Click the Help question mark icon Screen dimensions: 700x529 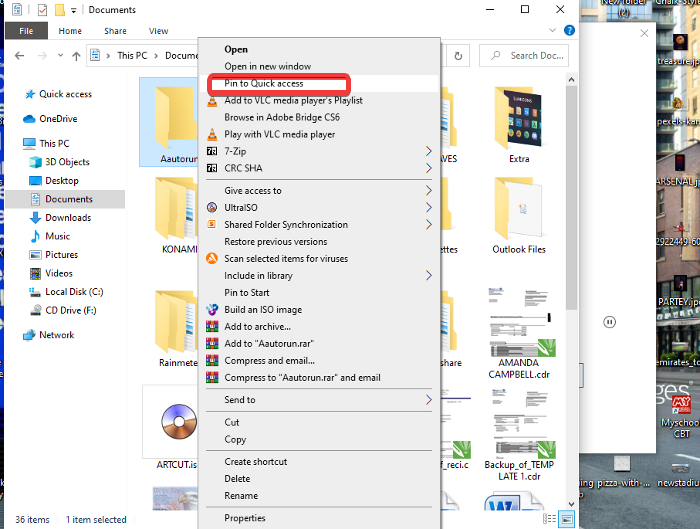pyautogui.click(x=568, y=31)
